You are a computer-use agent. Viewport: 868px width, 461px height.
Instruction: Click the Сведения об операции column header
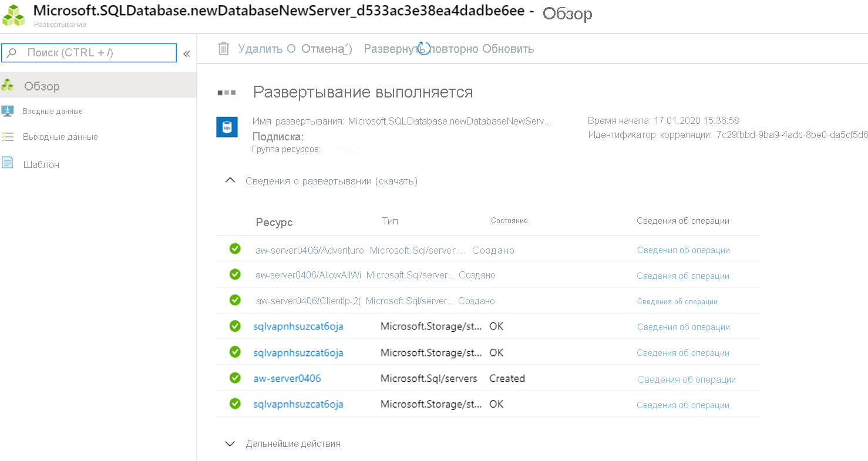pyautogui.click(x=683, y=221)
